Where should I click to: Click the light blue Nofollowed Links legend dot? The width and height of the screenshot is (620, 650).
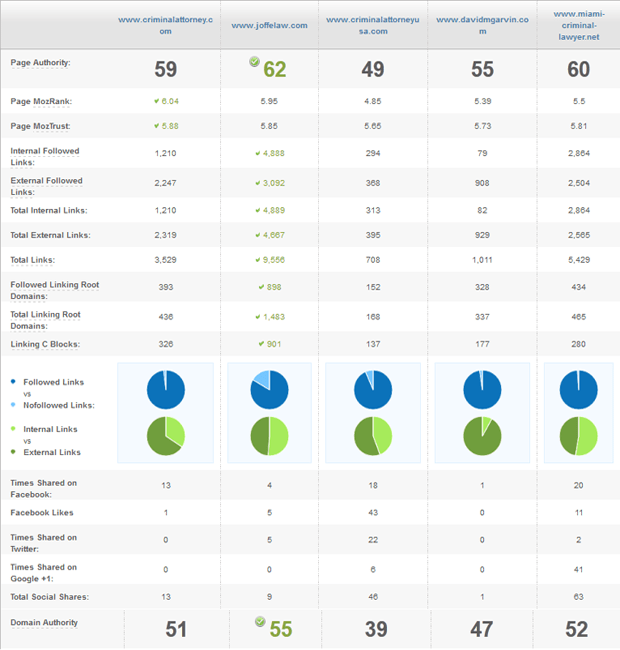click(x=13, y=404)
